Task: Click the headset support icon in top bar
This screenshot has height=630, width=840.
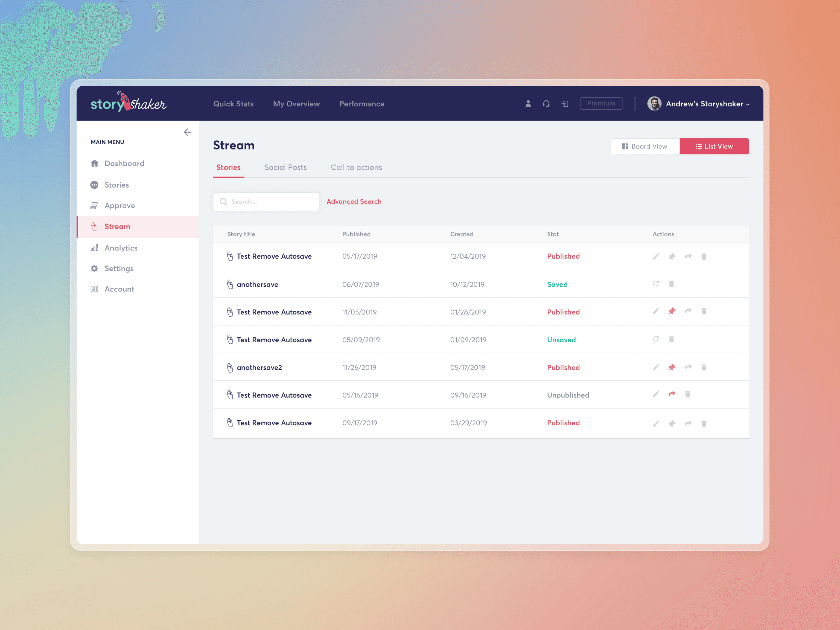Action: click(x=546, y=104)
